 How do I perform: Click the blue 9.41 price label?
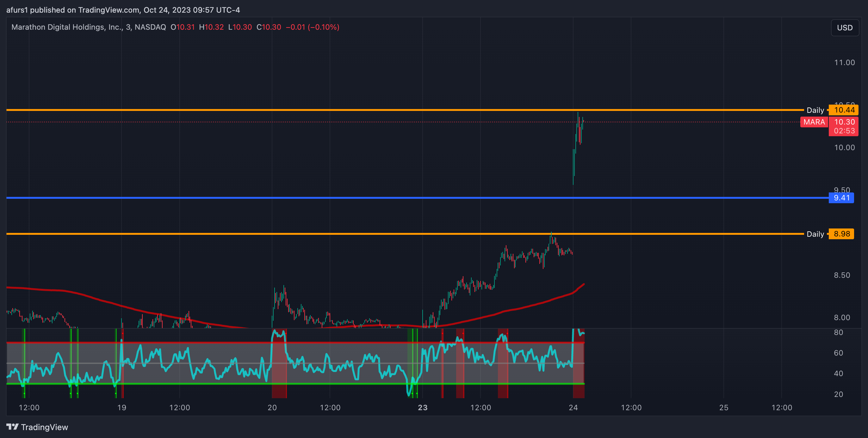(841, 198)
